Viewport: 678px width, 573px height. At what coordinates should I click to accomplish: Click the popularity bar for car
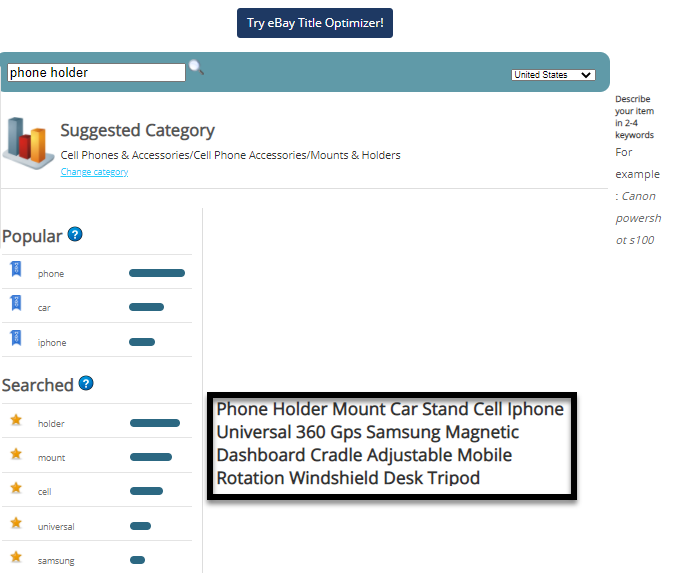(x=147, y=307)
